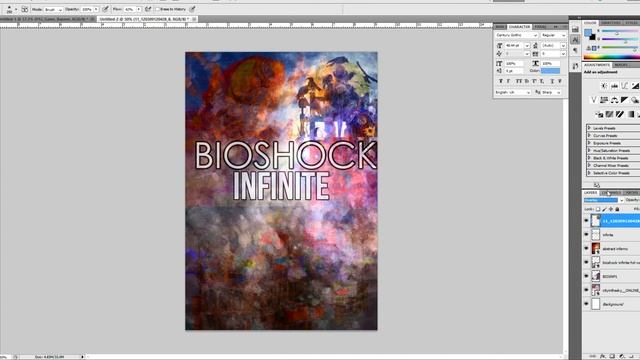Screen dimensions: 640x360
Task: Add a Levels adjustment
Action: click(x=614, y=86)
